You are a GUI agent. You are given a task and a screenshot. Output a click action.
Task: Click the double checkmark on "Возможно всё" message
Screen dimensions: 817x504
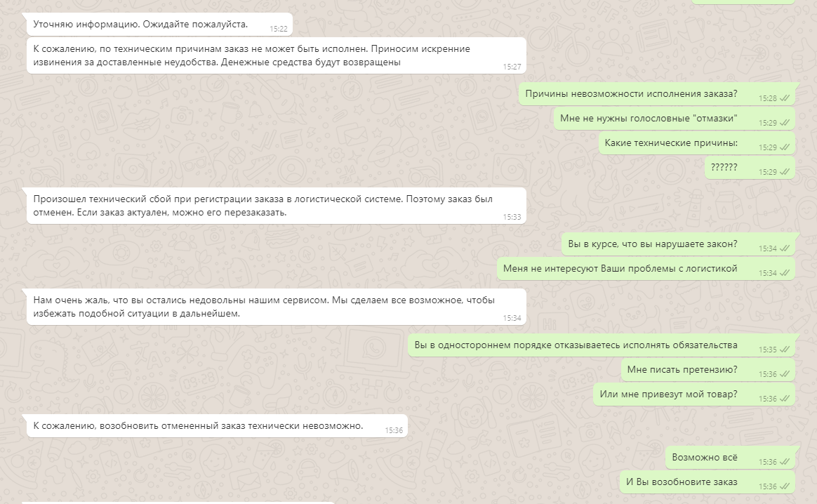tap(785, 462)
